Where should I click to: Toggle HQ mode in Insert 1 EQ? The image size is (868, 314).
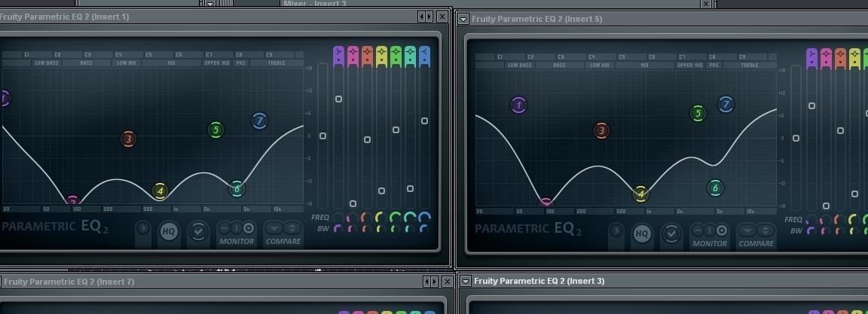tap(169, 232)
